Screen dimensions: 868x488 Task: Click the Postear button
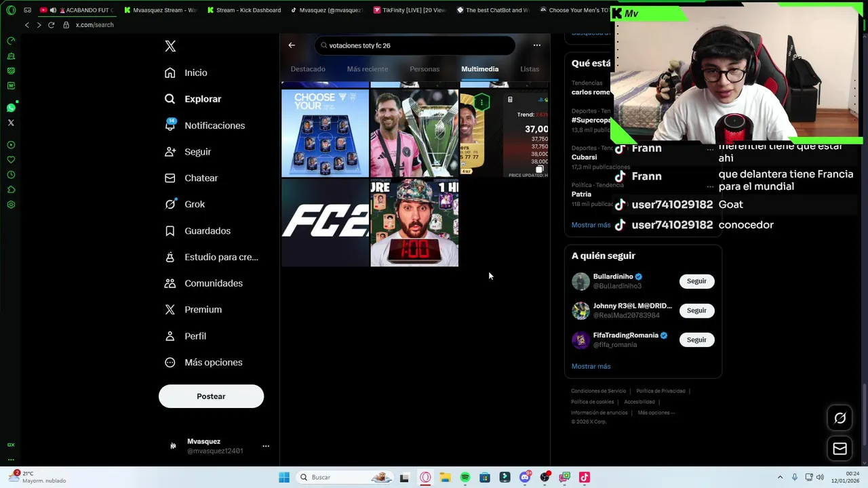(211, 396)
